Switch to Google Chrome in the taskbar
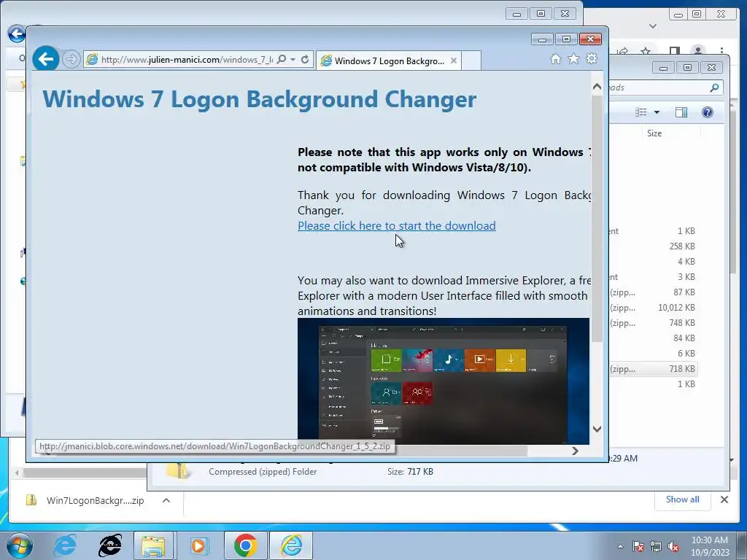Viewport: 747px width, 560px height. (245, 545)
